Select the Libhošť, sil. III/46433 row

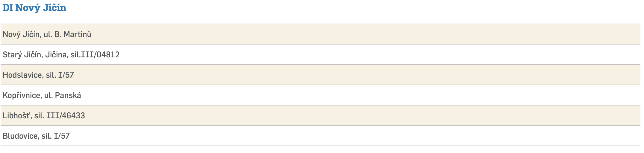pyautogui.click(x=321, y=116)
